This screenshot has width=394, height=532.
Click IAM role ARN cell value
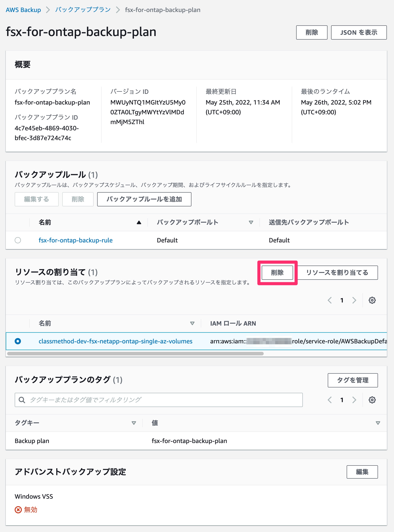(298, 341)
